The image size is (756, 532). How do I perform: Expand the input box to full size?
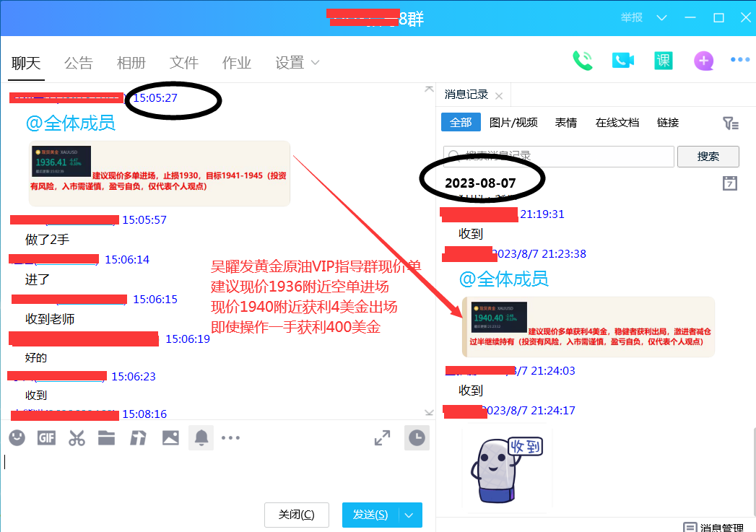(383, 437)
